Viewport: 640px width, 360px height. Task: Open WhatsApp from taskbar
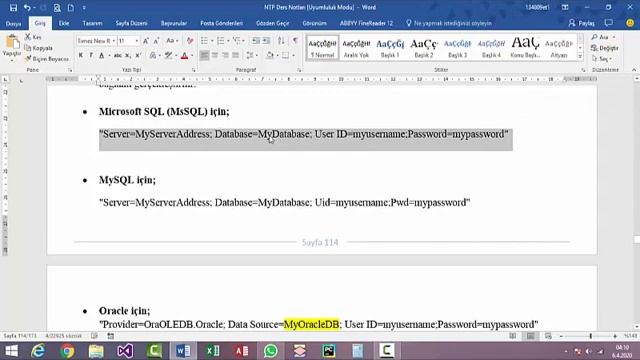pos(271,351)
